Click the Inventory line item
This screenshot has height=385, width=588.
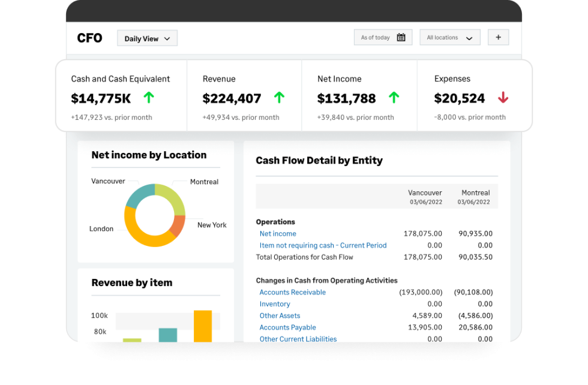[x=275, y=304]
